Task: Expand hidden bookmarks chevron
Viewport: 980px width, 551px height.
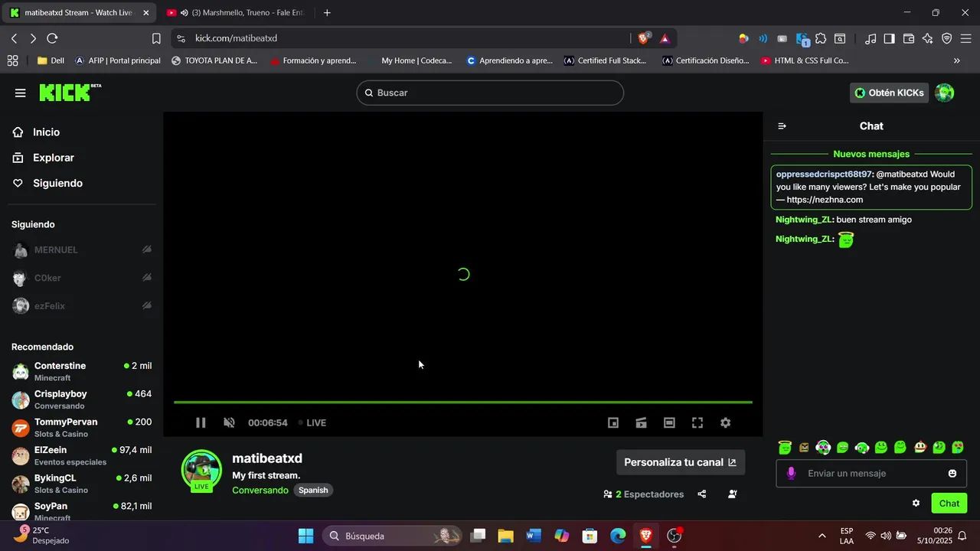Action: [956, 60]
